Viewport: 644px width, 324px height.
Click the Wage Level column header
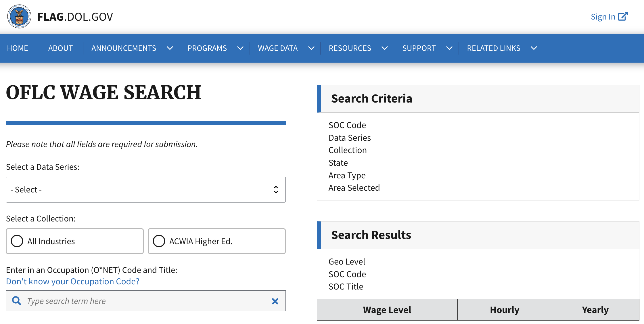(x=387, y=310)
